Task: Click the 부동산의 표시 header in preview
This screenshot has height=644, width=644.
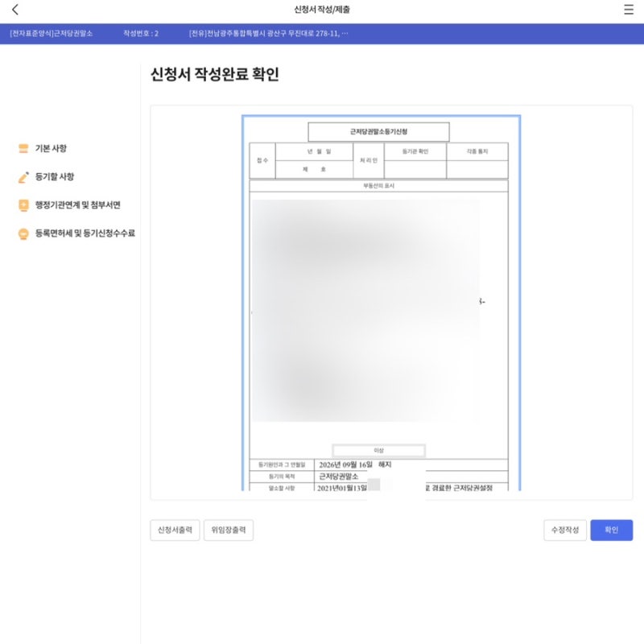Action: point(378,186)
